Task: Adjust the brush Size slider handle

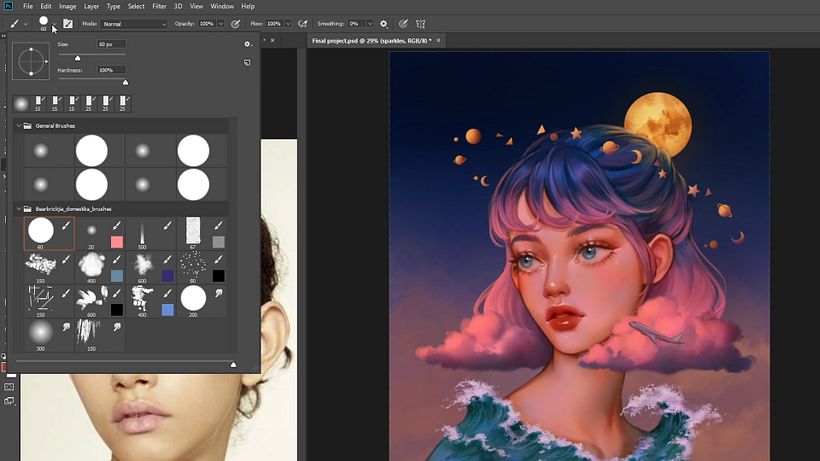Action: [x=77, y=58]
